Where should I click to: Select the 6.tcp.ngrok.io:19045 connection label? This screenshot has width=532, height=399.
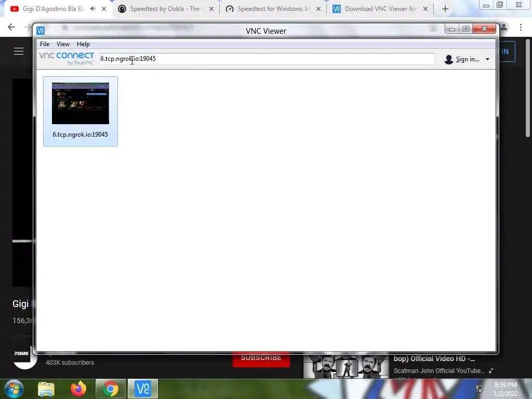(x=80, y=135)
